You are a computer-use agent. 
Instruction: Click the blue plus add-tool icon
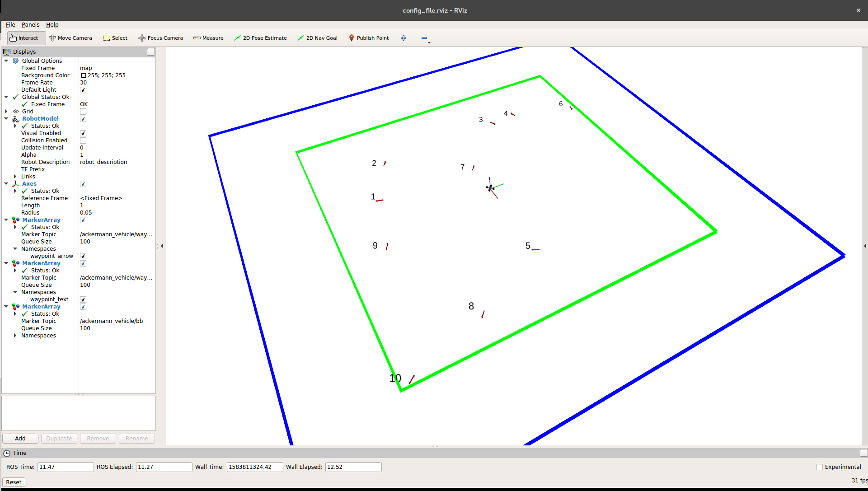click(x=404, y=38)
